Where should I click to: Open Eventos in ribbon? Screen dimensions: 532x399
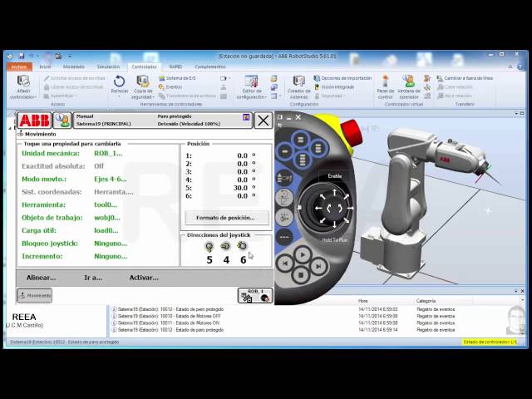(170, 87)
